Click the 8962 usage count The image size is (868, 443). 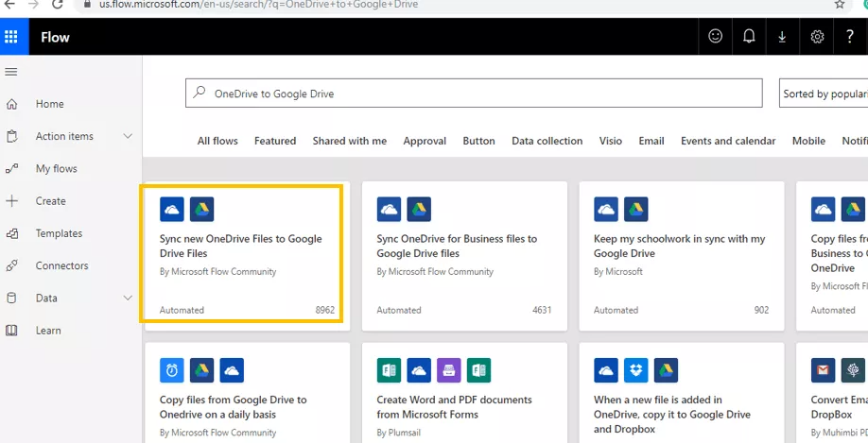pyautogui.click(x=325, y=310)
